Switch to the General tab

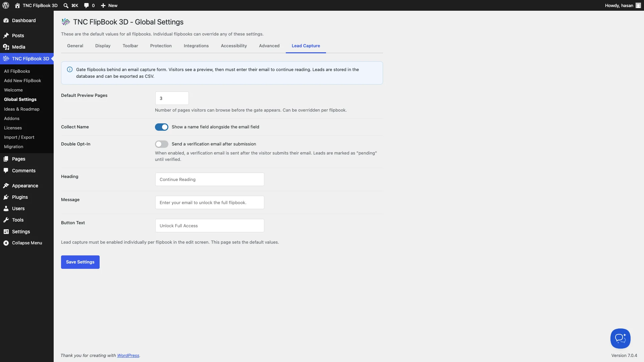pyautogui.click(x=75, y=46)
